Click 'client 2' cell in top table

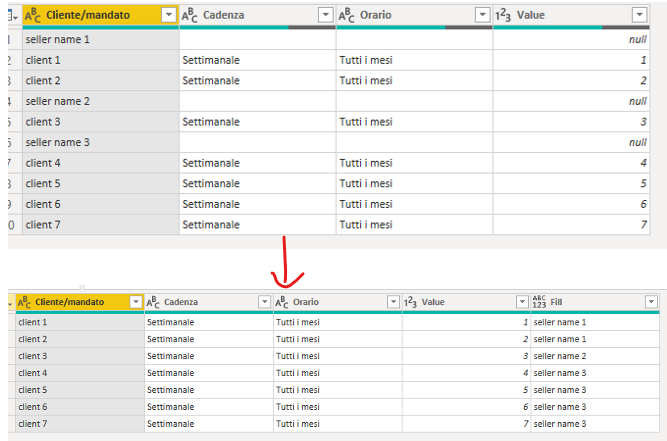101,80
